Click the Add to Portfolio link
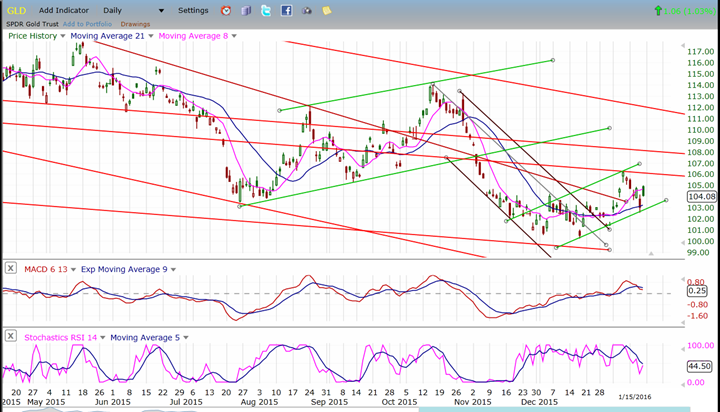This screenshot has height=412, width=720. click(x=86, y=22)
